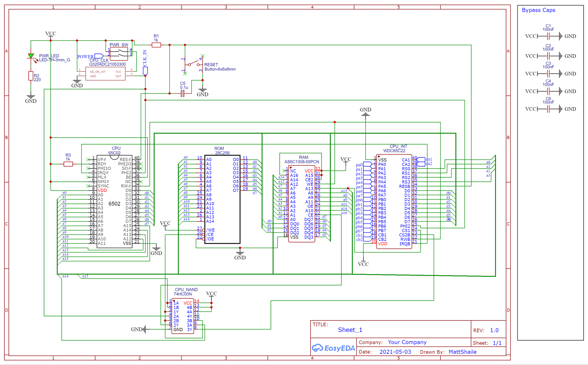The width and height of the screenshot is (588, 365).
Task: Select the R2 220 ohm resistor symbol
Action: (31, 76)
